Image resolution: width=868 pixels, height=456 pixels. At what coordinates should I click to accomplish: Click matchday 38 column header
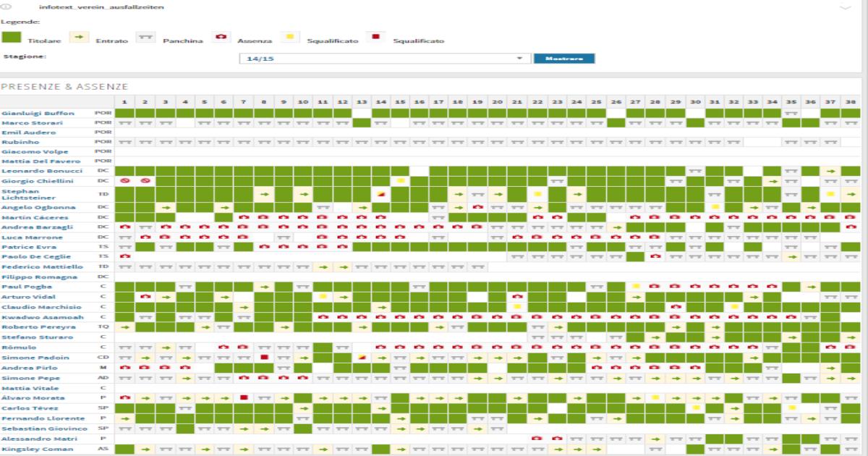click(x=850, y=101)
